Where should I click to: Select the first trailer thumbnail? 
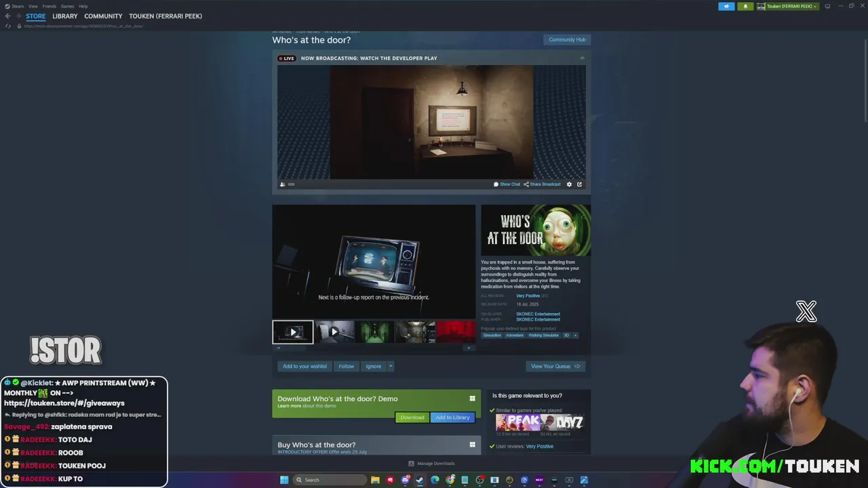[x=293, y=332]
